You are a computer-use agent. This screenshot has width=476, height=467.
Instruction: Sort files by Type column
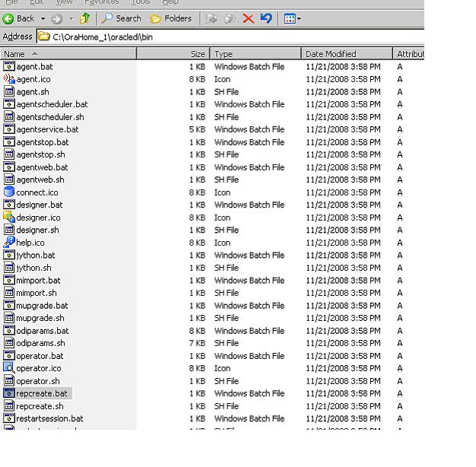point(255,54)
